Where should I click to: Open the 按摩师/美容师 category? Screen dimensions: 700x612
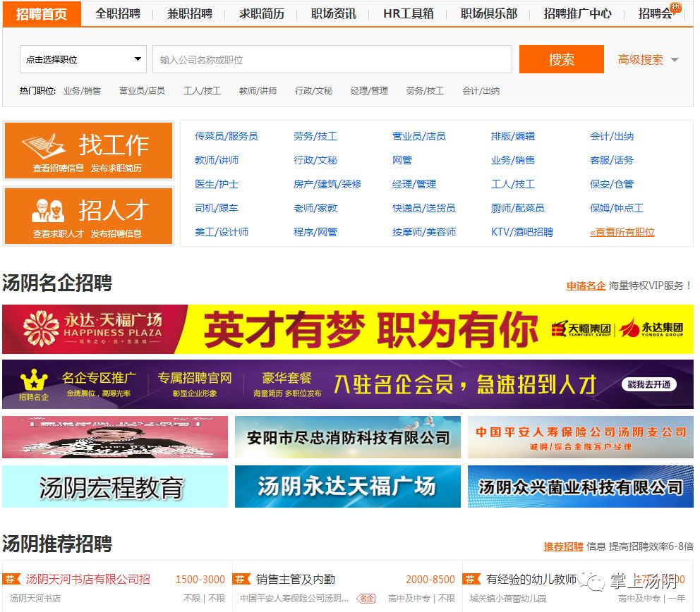[x=424, y=232]
